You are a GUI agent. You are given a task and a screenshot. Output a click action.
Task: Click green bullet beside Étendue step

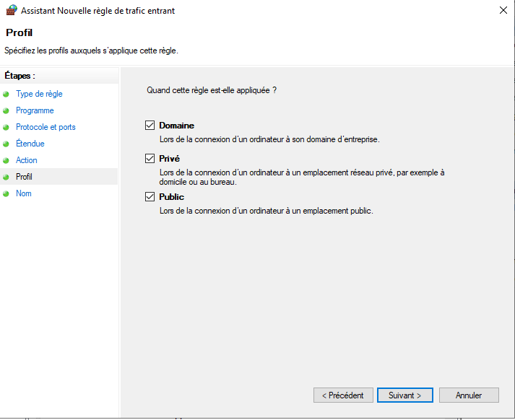click(6, 144)
